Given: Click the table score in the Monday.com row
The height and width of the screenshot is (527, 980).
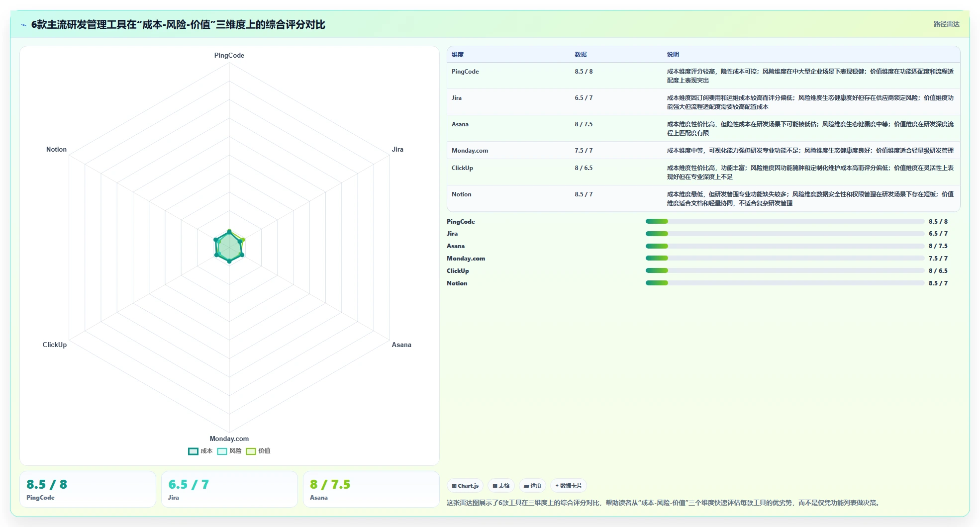Looking at the screenshot, I should click(x=584, y=151).
